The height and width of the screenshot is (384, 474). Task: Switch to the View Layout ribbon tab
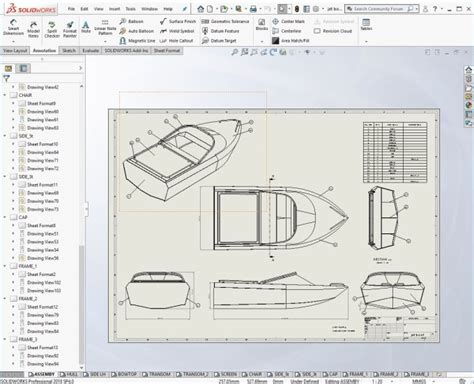(15, 50)
